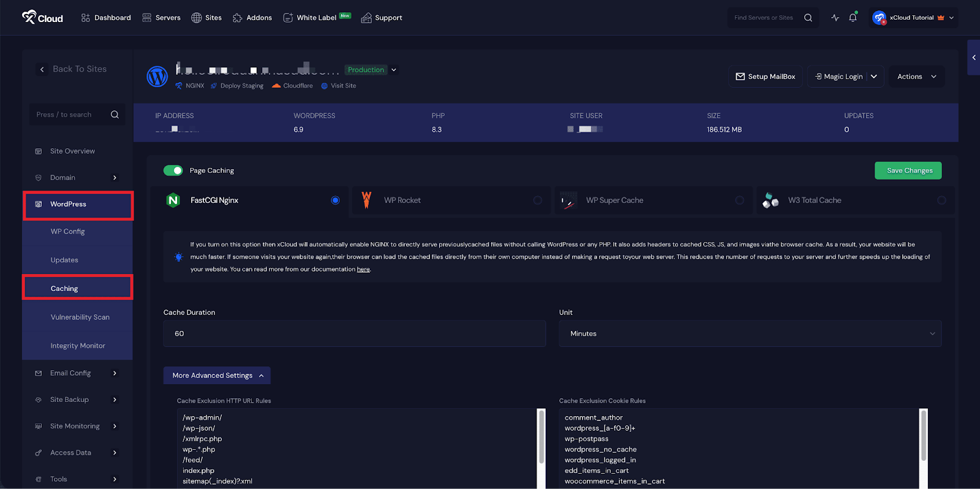Open the Actions dropdown
This screenshot has height=489, width=980.
click(x=916, y=77)
